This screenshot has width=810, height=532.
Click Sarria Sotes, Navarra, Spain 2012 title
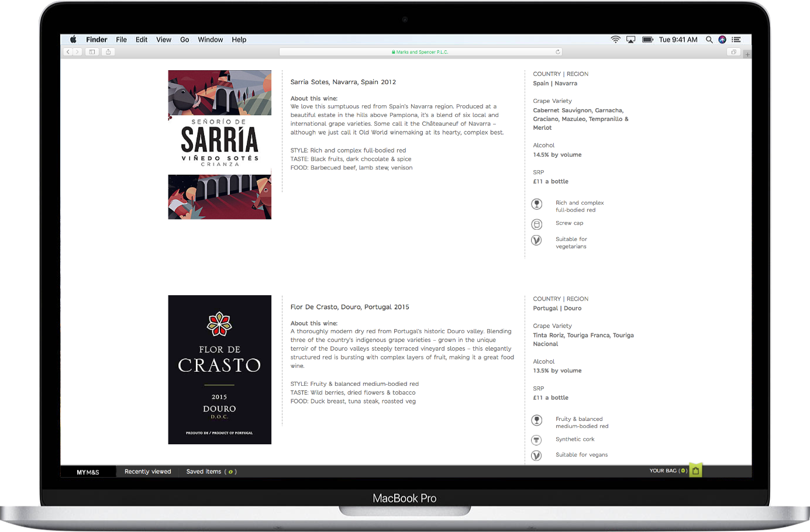[343, 82]
